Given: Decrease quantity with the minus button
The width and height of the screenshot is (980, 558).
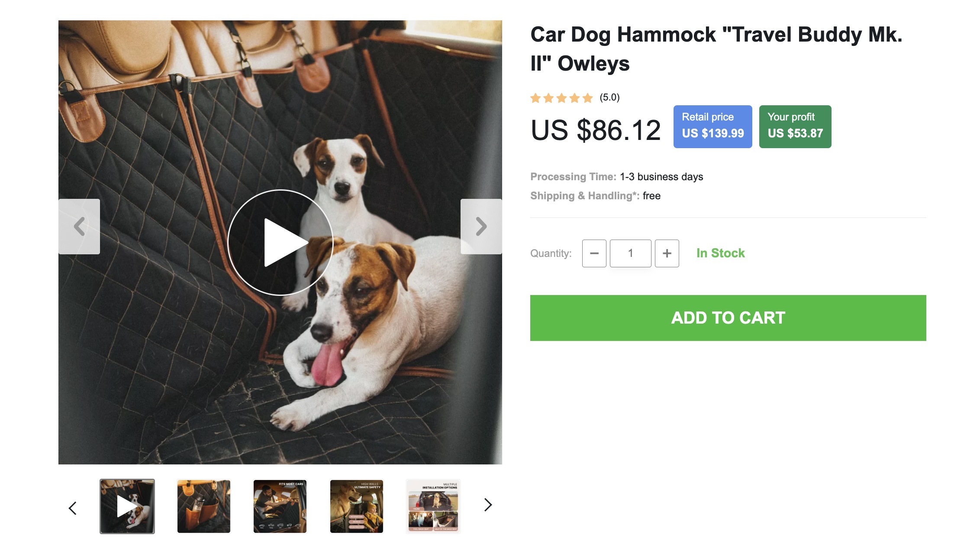Looking at the screenshot, I should coord(594,253).
